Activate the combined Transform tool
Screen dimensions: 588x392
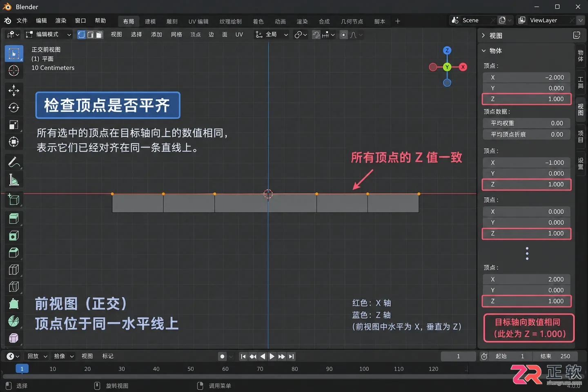click(14, 142)
